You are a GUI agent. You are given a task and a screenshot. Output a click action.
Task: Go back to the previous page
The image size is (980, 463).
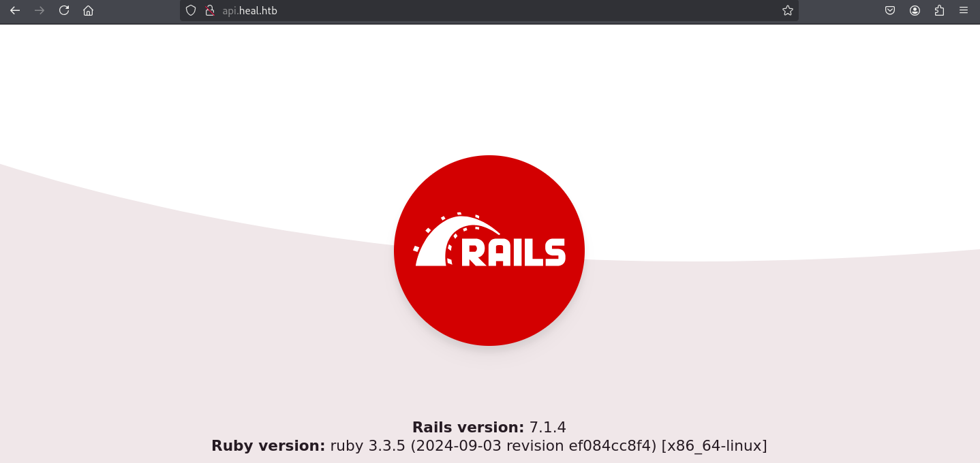15,10
